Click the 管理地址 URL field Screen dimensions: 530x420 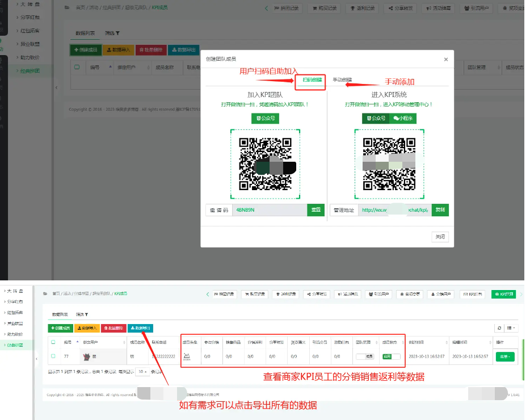(x=395, y=210)
